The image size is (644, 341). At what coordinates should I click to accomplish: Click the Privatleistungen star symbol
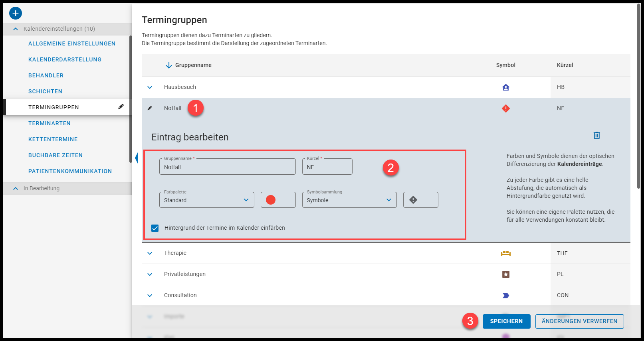(505, 274)
